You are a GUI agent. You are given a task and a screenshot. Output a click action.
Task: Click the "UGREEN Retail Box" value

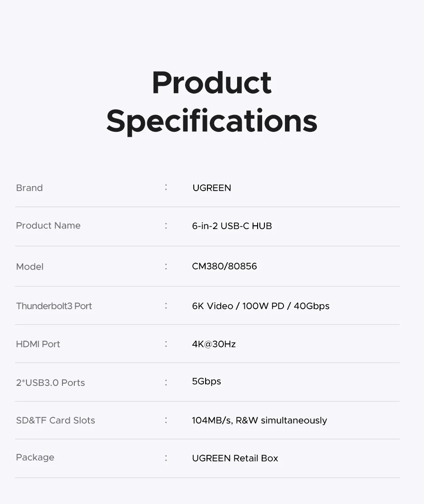(235, 458)
